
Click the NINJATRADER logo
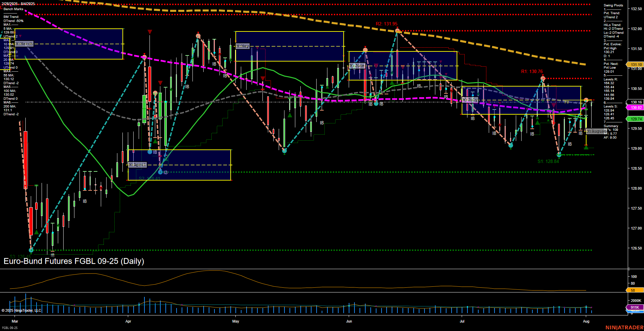click(x=624, y=328)
